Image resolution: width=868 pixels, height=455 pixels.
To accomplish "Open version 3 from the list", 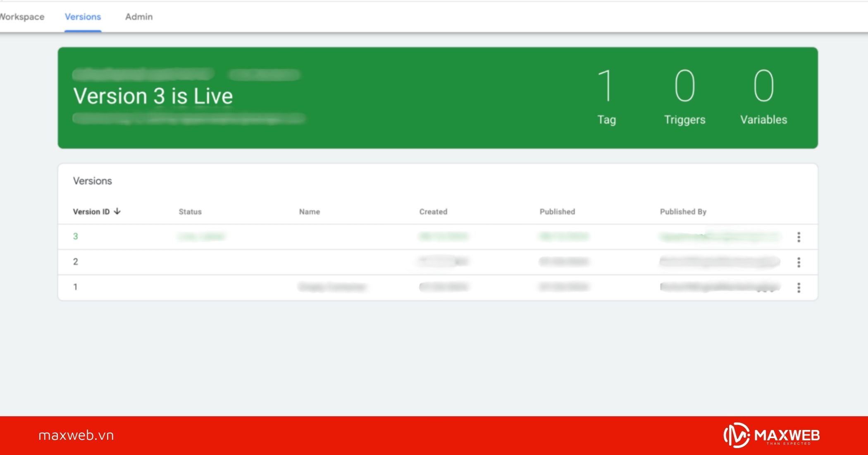I will point(76,237).
